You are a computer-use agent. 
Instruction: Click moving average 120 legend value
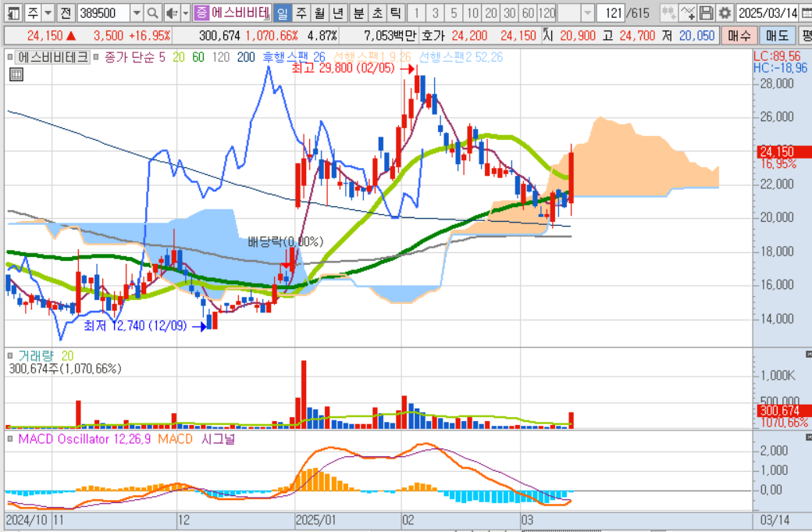[x=221, y=57]
